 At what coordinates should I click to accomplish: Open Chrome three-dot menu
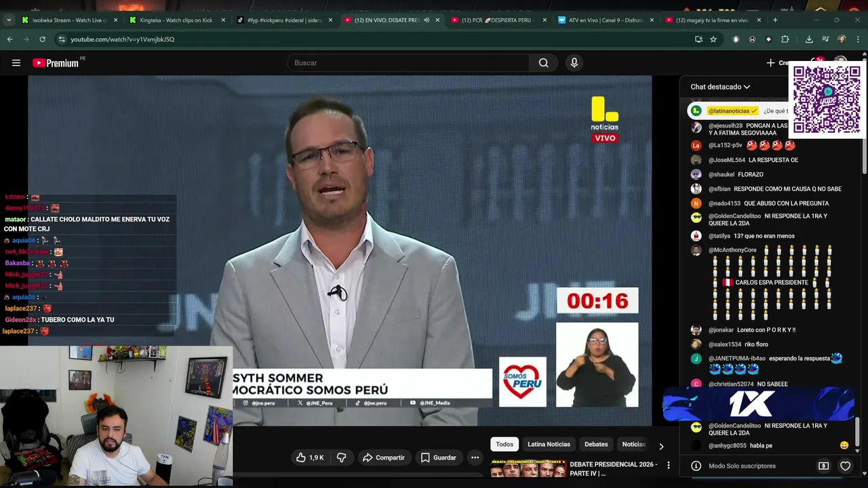click(858, 39)
